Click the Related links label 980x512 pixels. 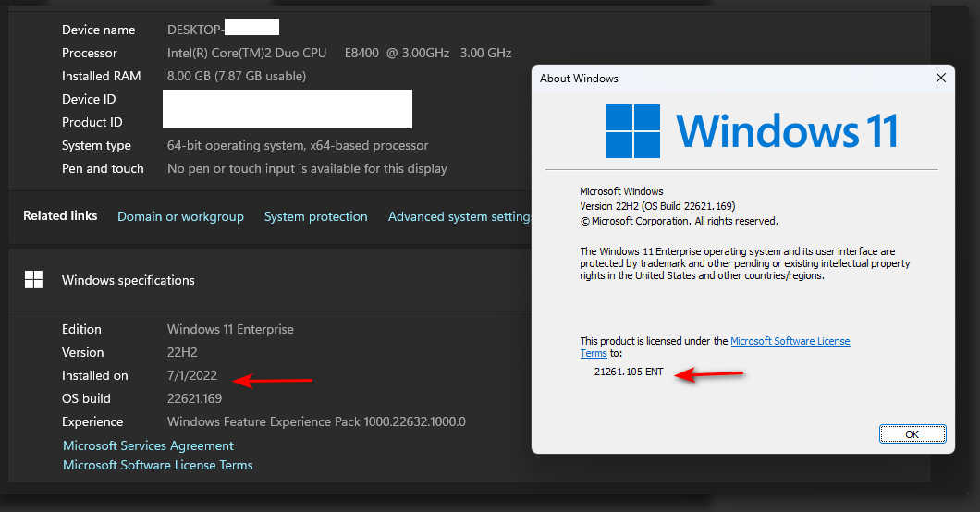(60, 215)
